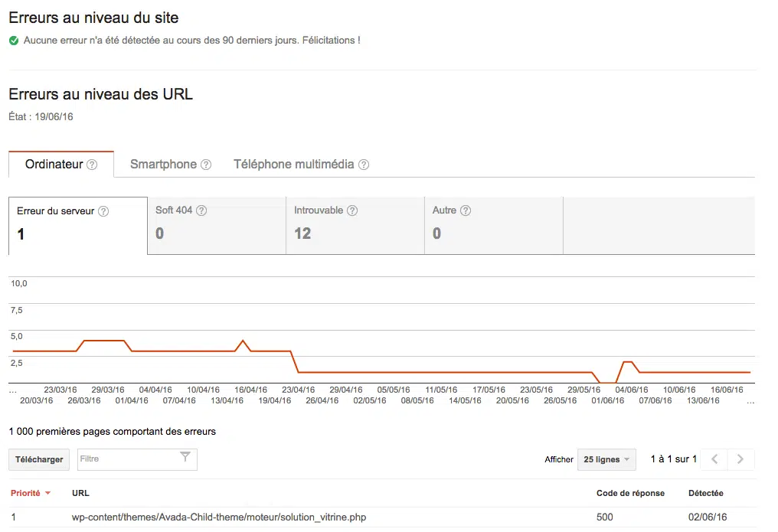The image size is (778, 532).
Task: Click help icon next to Erreur du serveur
Action: (103, 212)
